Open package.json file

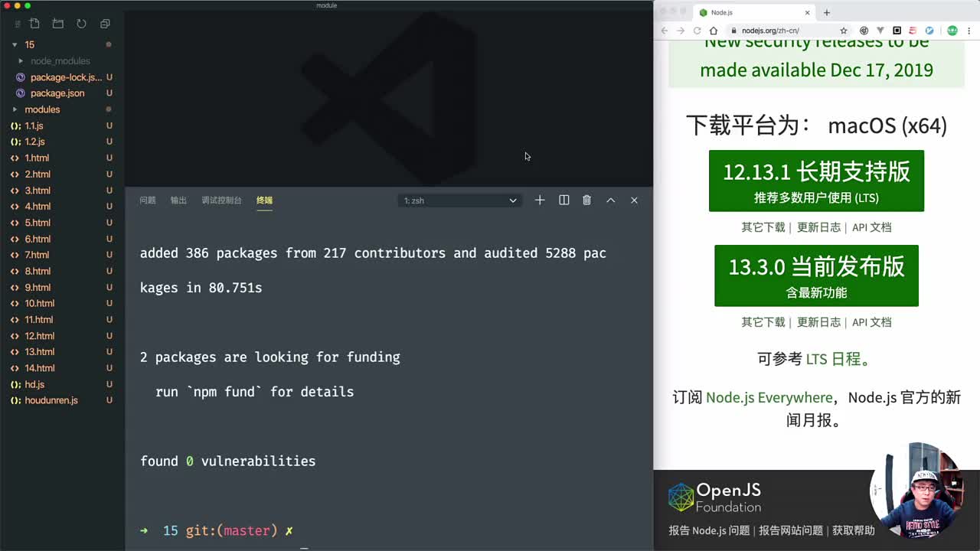[63, 93]
